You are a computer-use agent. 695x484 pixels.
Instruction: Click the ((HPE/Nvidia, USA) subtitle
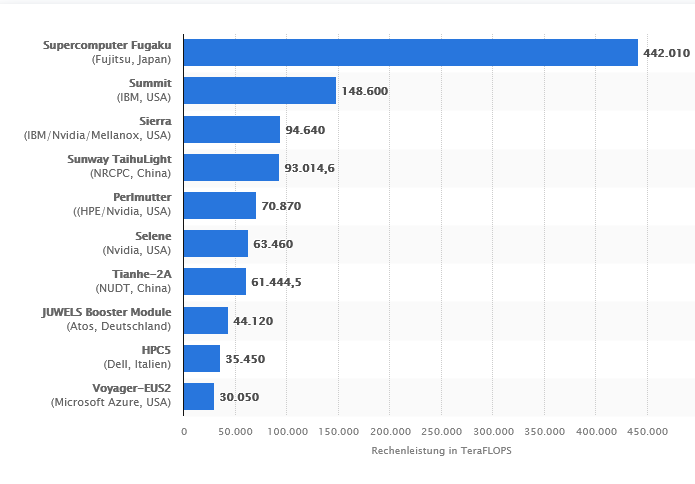122,211
